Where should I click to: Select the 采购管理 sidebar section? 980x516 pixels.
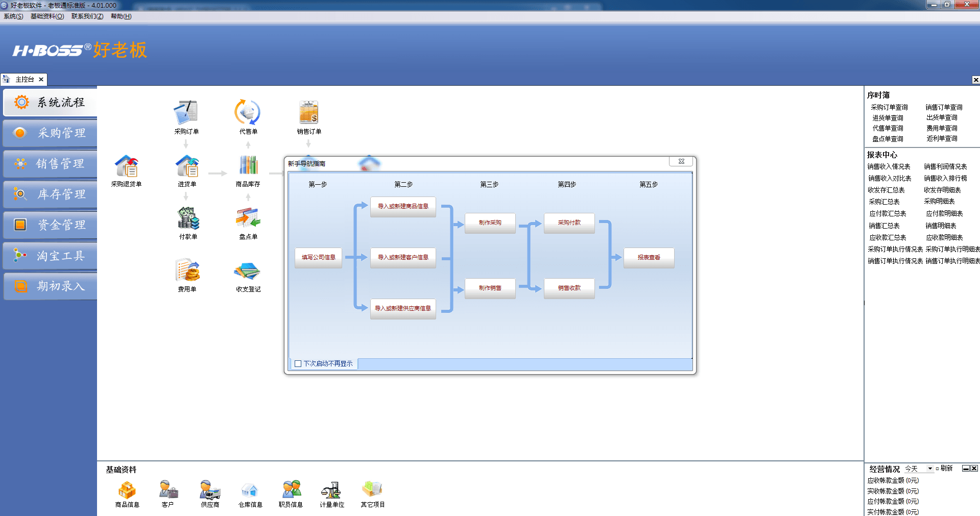coord(50,133)
